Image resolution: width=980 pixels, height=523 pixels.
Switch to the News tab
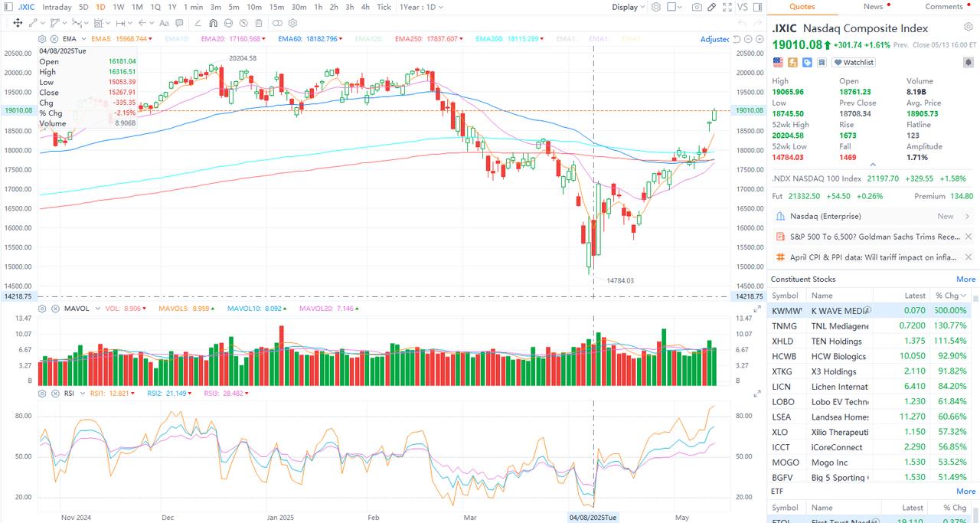click(873, 6)
